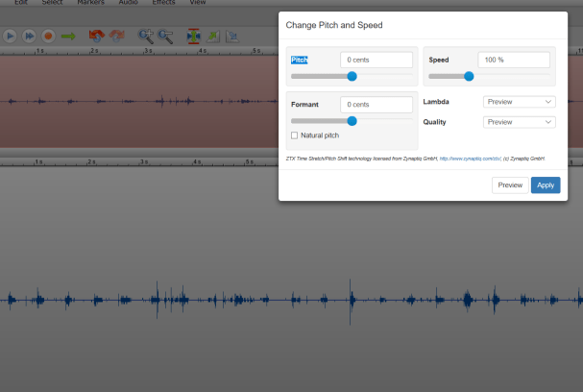Viewport: 583px width, 392px height.
Task: Click the fit-selection zoom icon
Action: pos(193,36)
